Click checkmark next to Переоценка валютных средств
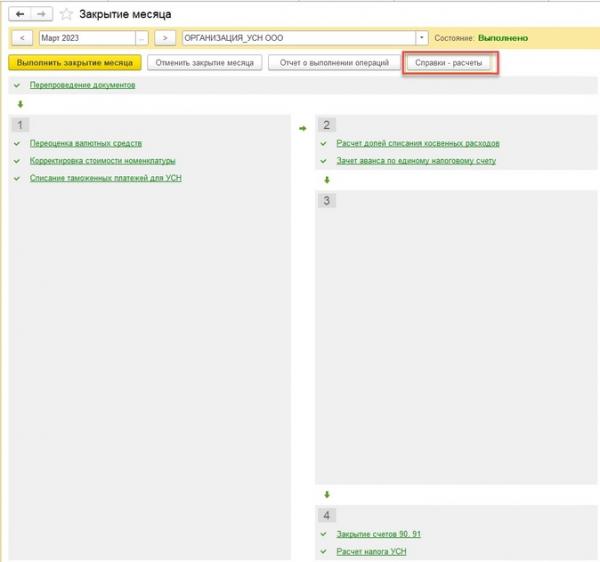 17,144
